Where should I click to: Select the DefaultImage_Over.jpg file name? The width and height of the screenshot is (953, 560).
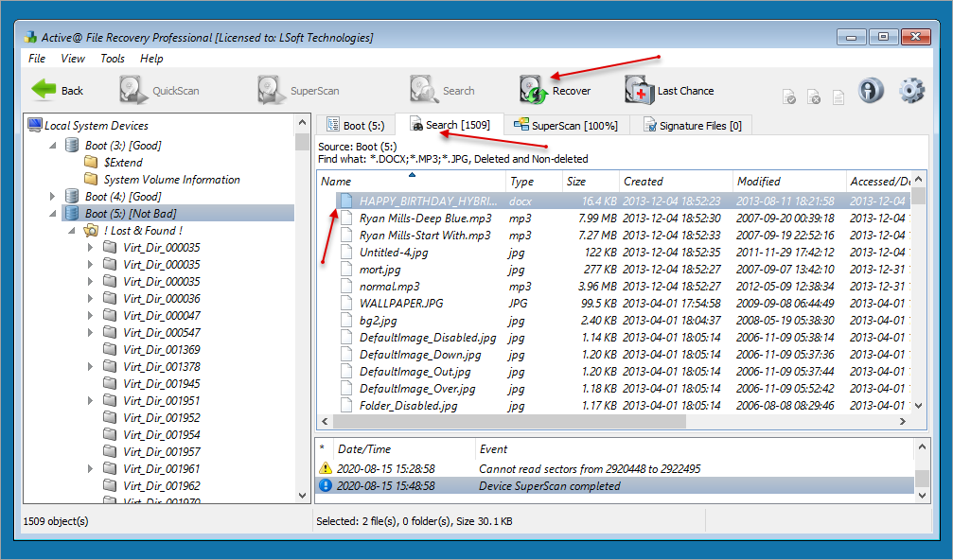417,388
